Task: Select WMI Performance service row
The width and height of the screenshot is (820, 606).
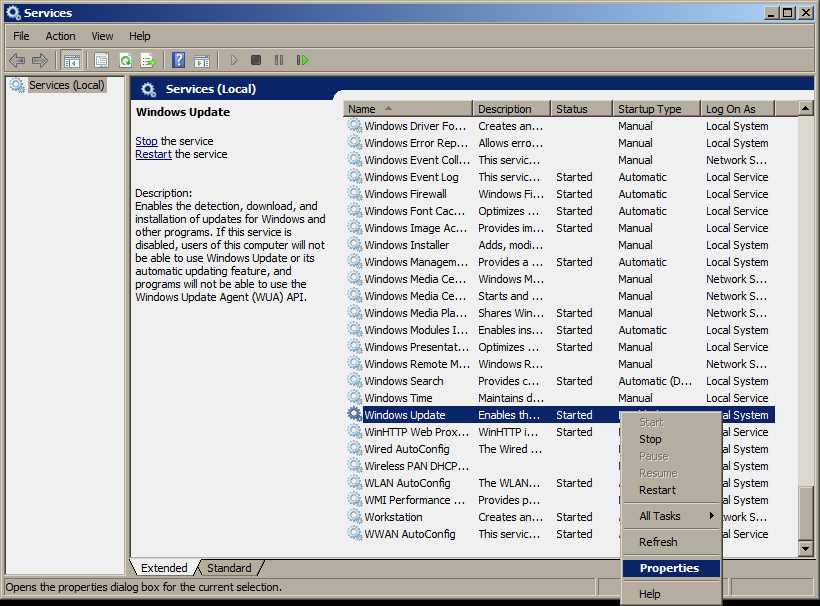Action: (x=560, y=500)
